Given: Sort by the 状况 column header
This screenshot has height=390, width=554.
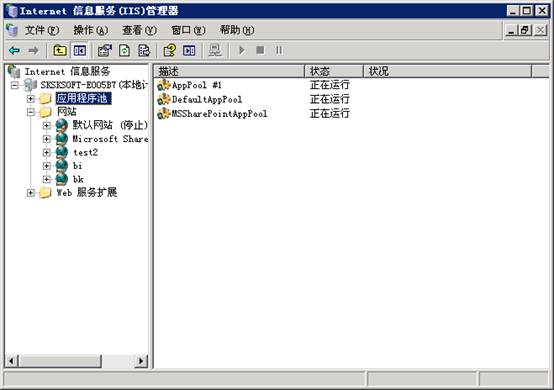Looking at the screenshot, I should point(447,71).
